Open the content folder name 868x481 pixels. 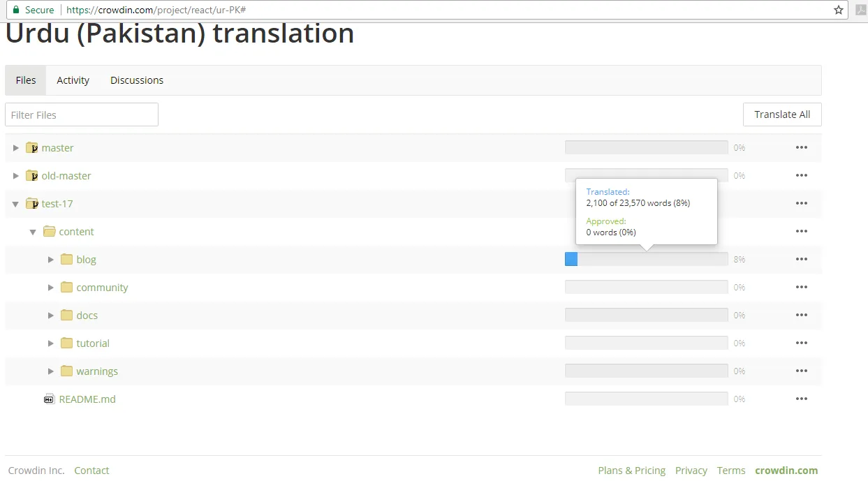[x=76, y=232]
